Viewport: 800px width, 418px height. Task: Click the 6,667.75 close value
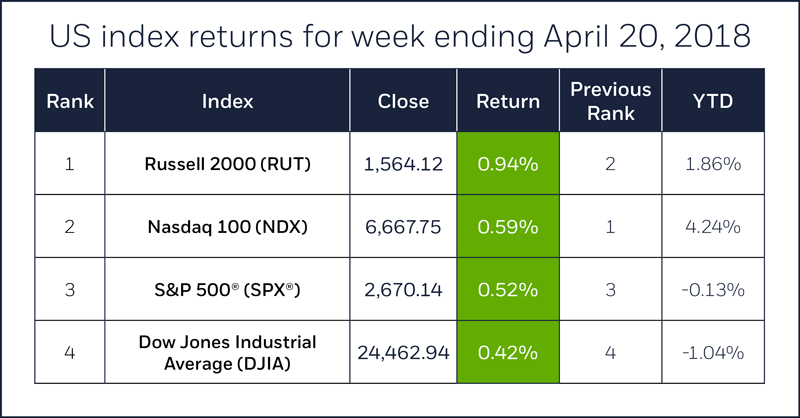pyautogui.click(x=403, y=227)
